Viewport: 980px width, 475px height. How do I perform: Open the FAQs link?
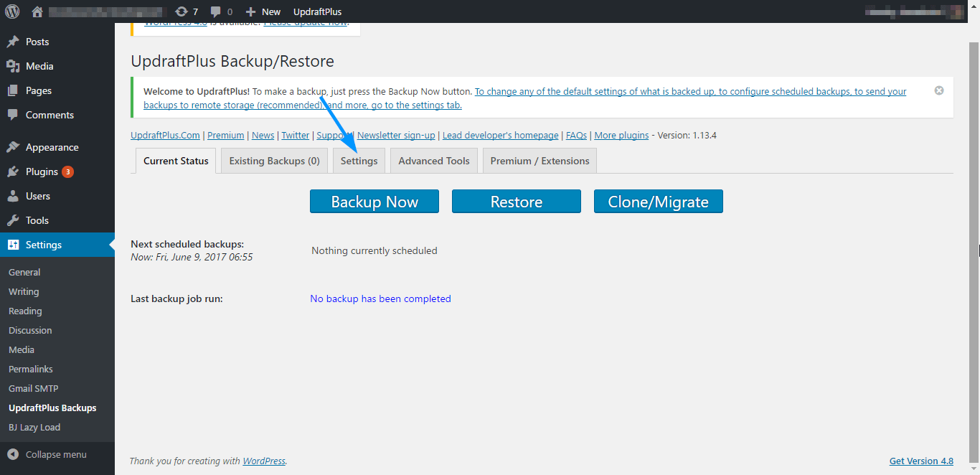pyautogui.click(x=576, y=135)
